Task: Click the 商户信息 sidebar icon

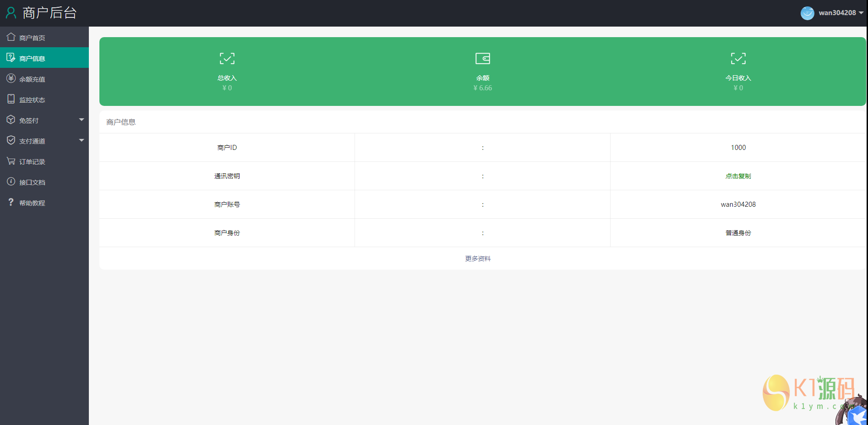Action: [11, 57]
